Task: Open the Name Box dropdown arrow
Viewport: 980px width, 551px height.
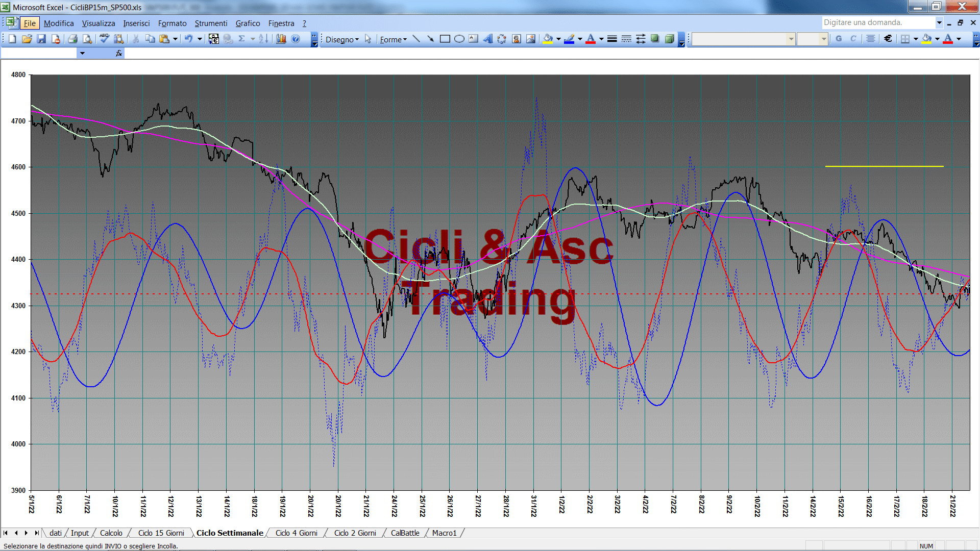Action: tap(82, 53)
